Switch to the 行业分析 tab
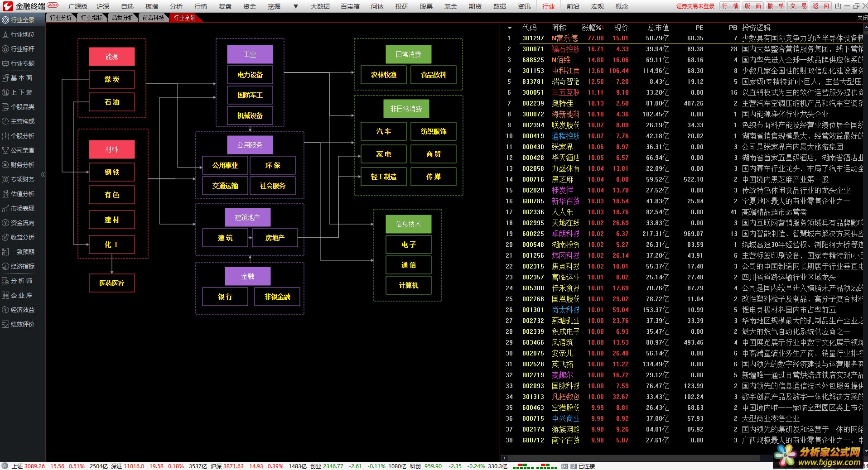868x470 pixels. [61, 18]
